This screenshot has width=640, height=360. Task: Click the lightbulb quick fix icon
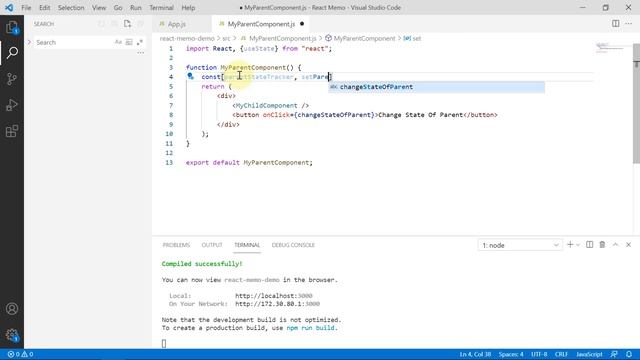tap(190, 76)
